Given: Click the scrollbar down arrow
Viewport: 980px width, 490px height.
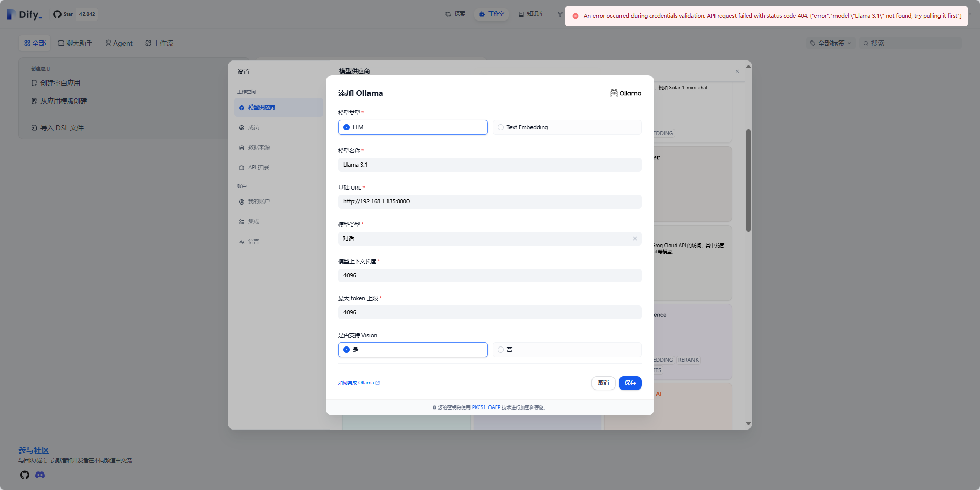Looking at the screenshot, I should tap(748, 424).
